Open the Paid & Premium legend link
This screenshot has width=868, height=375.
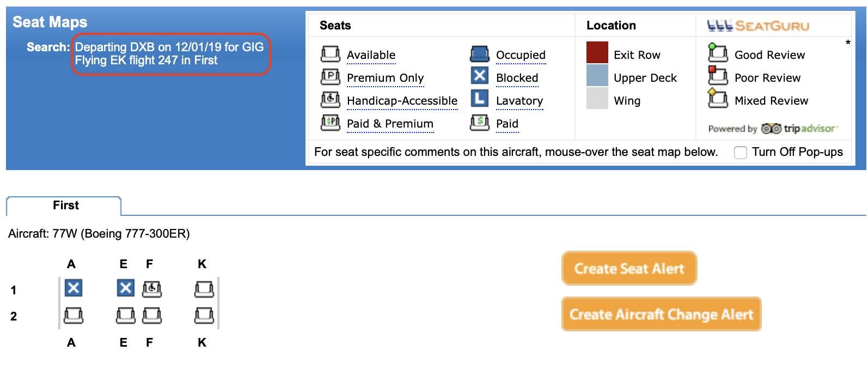click(390, 124)
